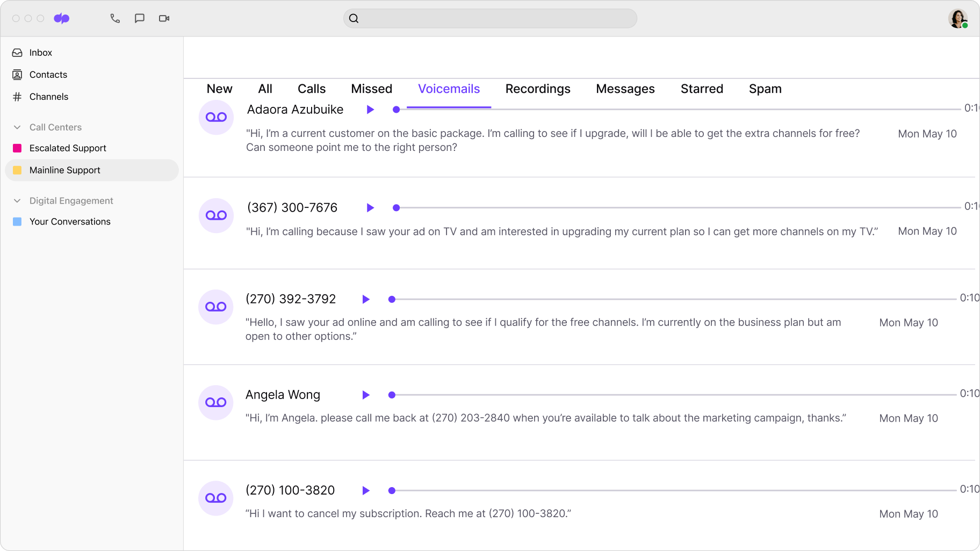This screenshot has height=551, width=980.
Task: Click the search magnifier icon
Action: coord(354,18)
